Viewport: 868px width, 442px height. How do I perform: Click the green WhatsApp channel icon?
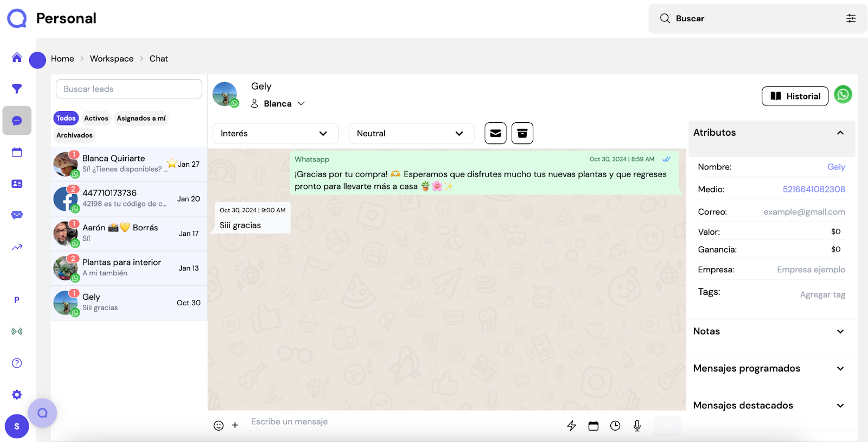tap(843, 94)
